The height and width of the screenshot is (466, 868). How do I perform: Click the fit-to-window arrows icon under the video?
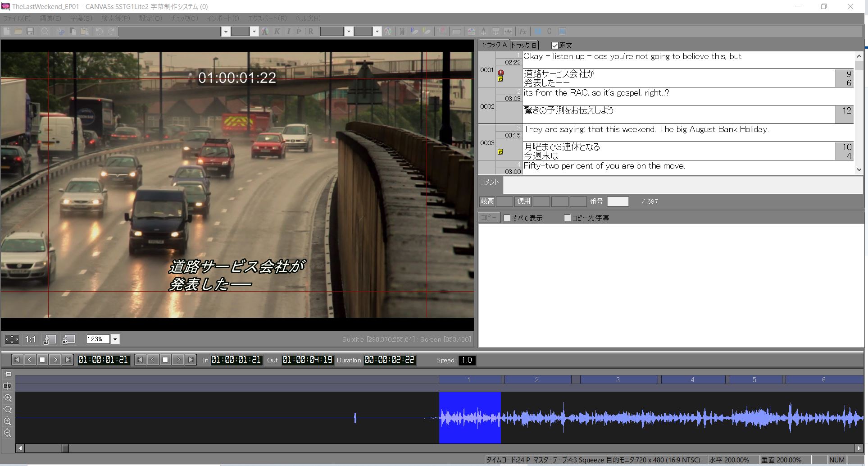tap(12, 339)
